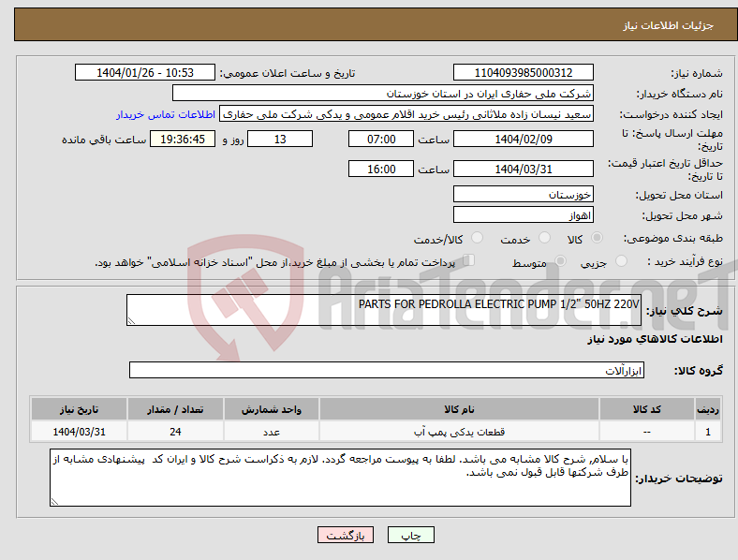Click the بازگشت (back) button
This screenshot has height=560, width=738.
coord(346,535)
